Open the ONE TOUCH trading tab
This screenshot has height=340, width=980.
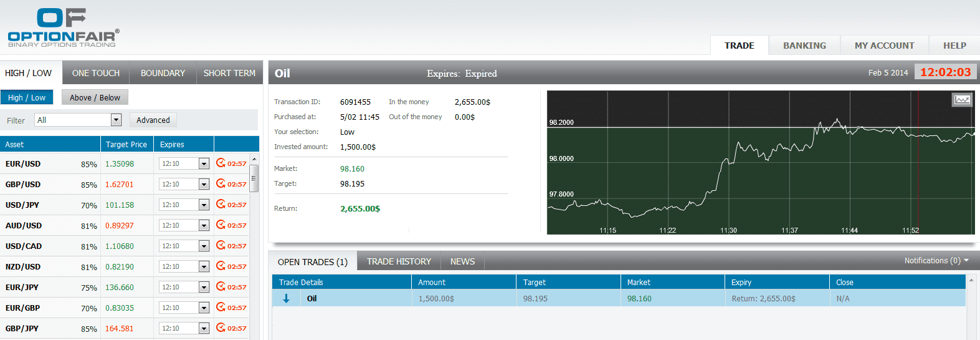pyautogui.click(x=96, y=73)
